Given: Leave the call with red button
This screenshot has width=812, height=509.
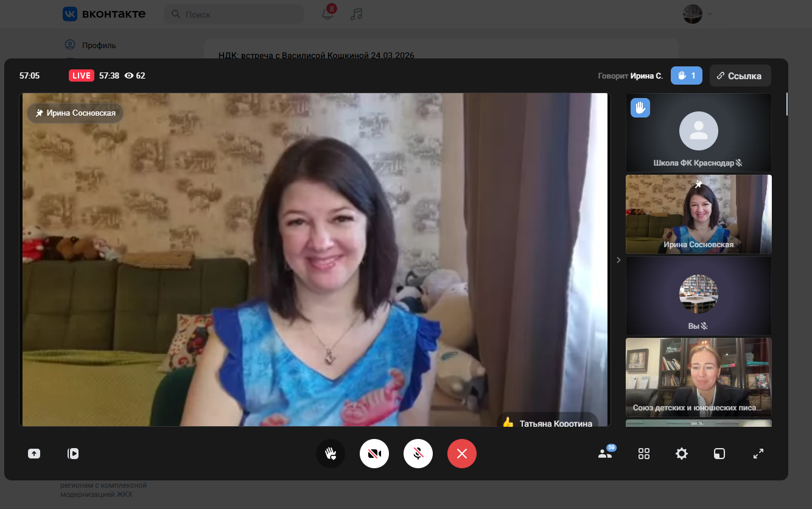Looking at the screenshot, I should click(462, 454).
